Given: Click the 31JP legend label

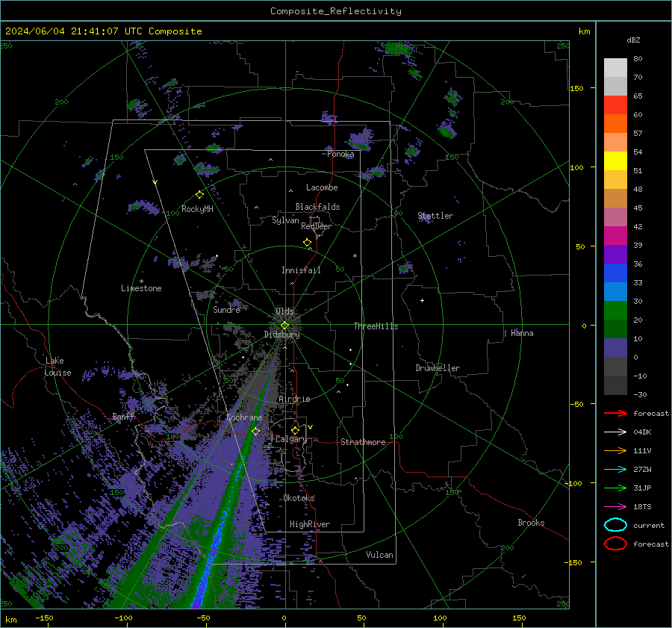Looking at the screenshot, I should pyautogui.click(x=642, y=488).
